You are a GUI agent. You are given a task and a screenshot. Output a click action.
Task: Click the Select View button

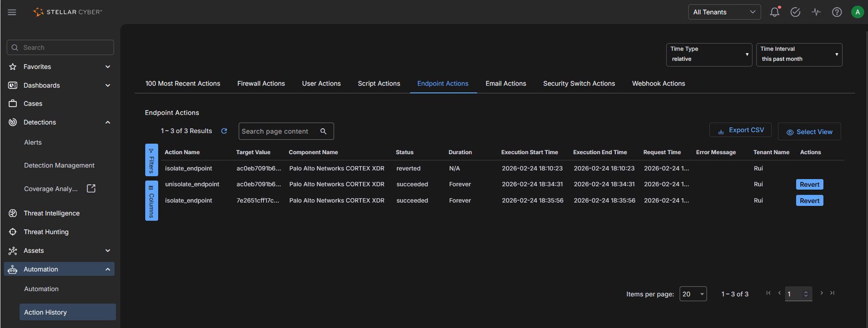tap(809, 132)
